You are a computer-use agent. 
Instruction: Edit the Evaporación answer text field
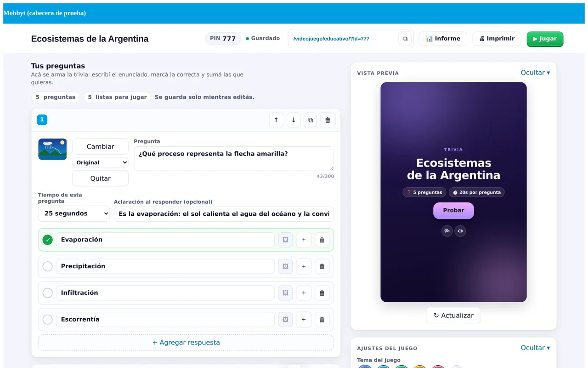165,240
